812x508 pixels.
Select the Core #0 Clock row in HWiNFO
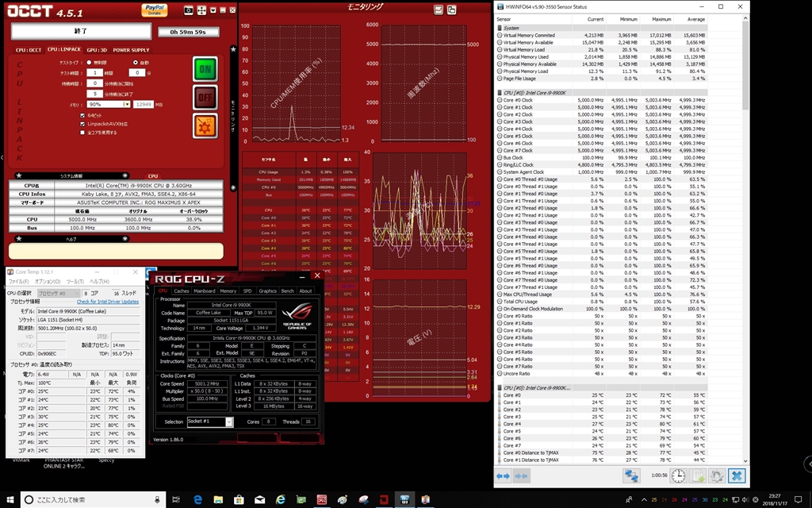coord(601,100)
